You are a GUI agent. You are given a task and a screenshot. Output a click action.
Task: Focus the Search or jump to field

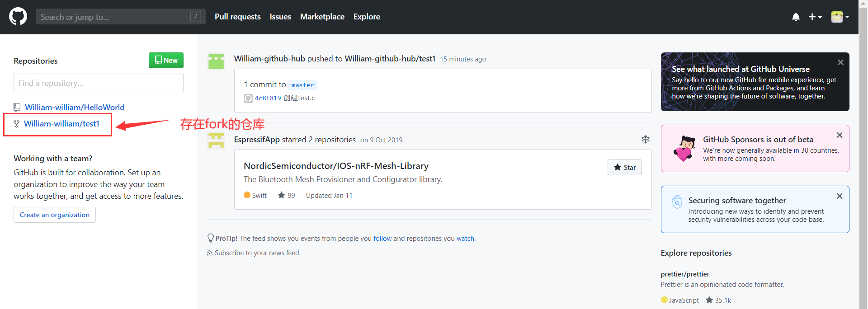[x=121, y=17]
